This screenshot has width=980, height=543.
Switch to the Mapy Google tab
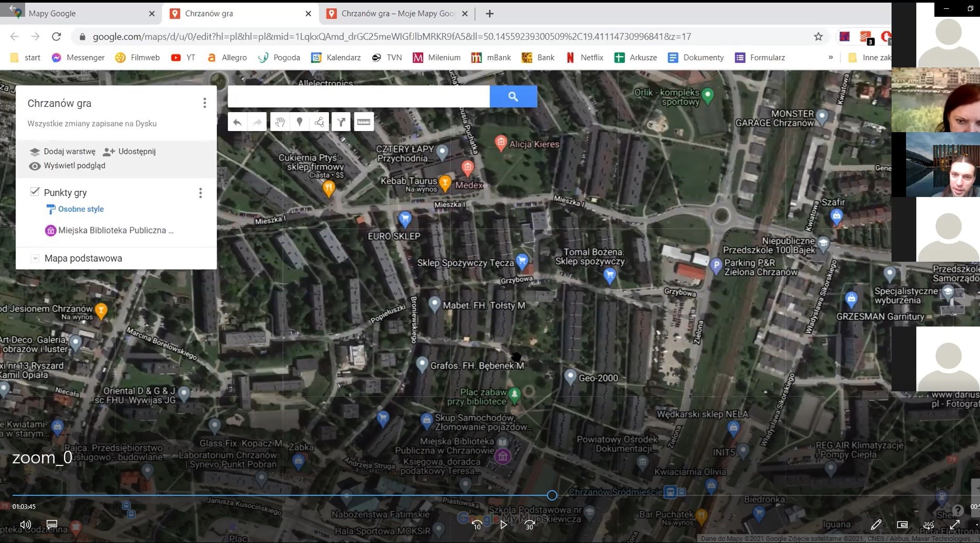coord(79,14)
